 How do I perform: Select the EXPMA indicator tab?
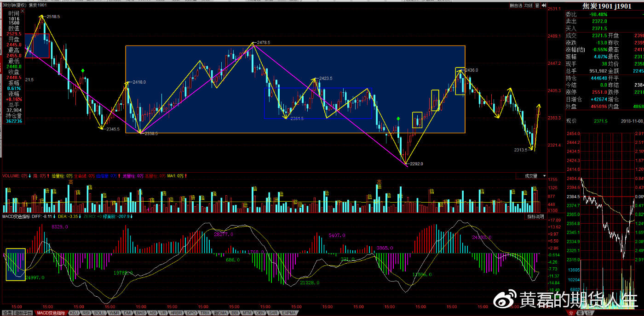tap(288, 313)
